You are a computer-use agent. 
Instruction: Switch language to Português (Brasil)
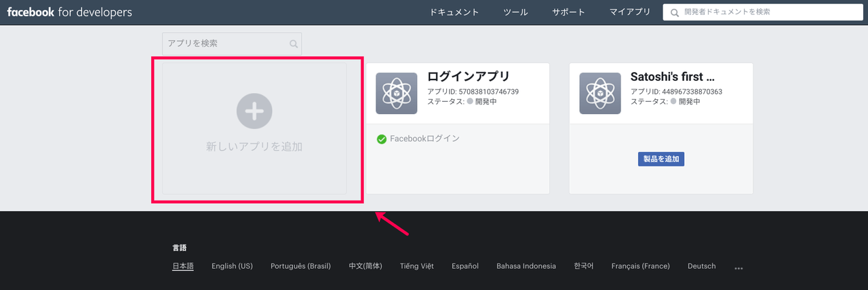[300, 266]
